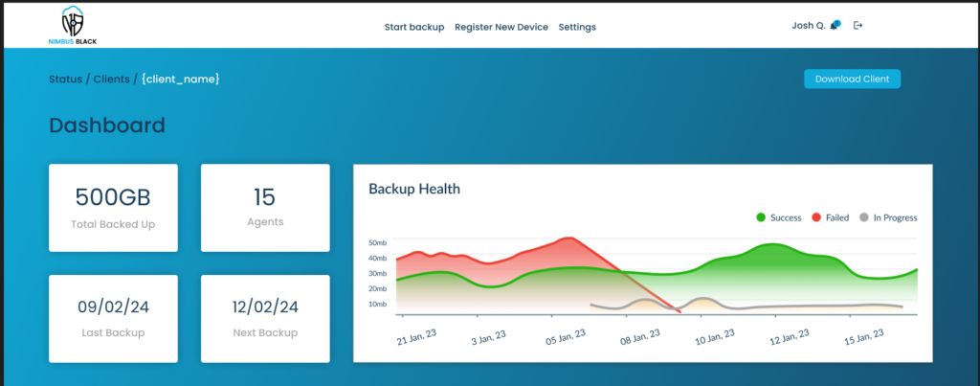The image size is (980, 386).
Task: Open the 500GB Total Backed Up card
Action: click(x=113, y=208)
